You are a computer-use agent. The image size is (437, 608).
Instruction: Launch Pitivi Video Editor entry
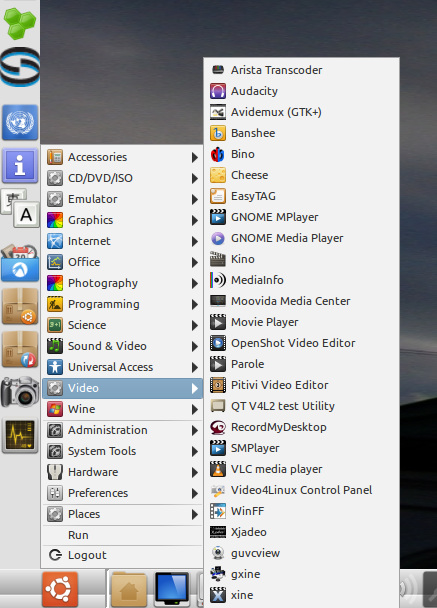(x=301, y=385)
